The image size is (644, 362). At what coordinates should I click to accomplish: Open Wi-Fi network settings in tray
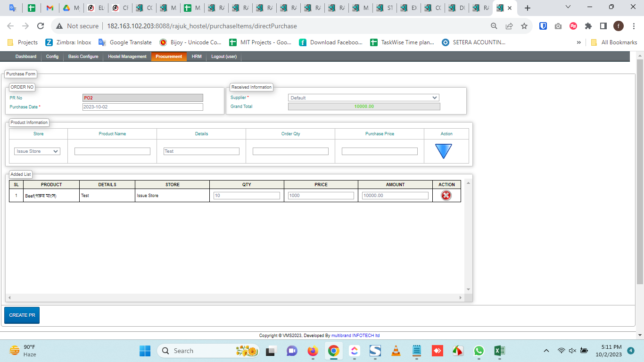pyautogui.click(x=561, y=351)
